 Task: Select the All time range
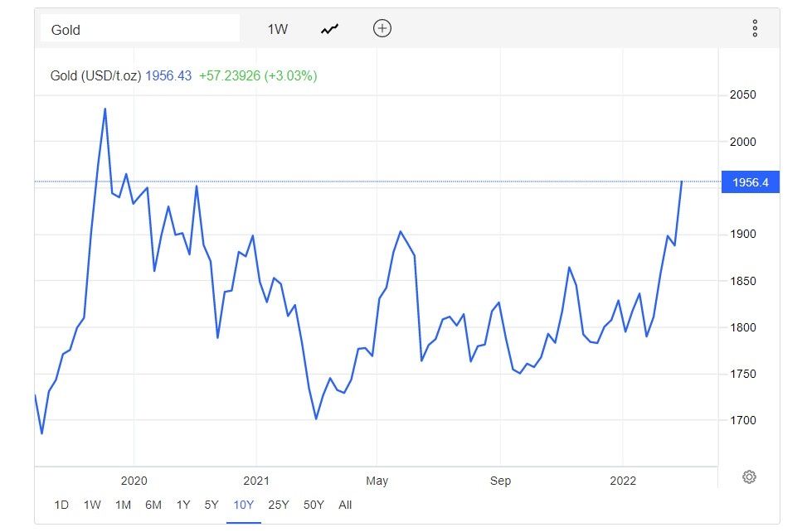[345, 505]
